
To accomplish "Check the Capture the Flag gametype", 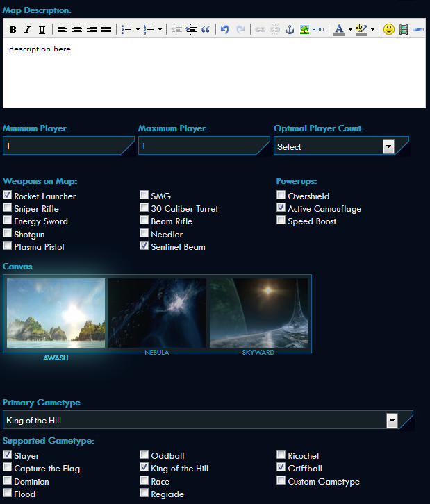I will pyautogui.click(x=8, y=469).
